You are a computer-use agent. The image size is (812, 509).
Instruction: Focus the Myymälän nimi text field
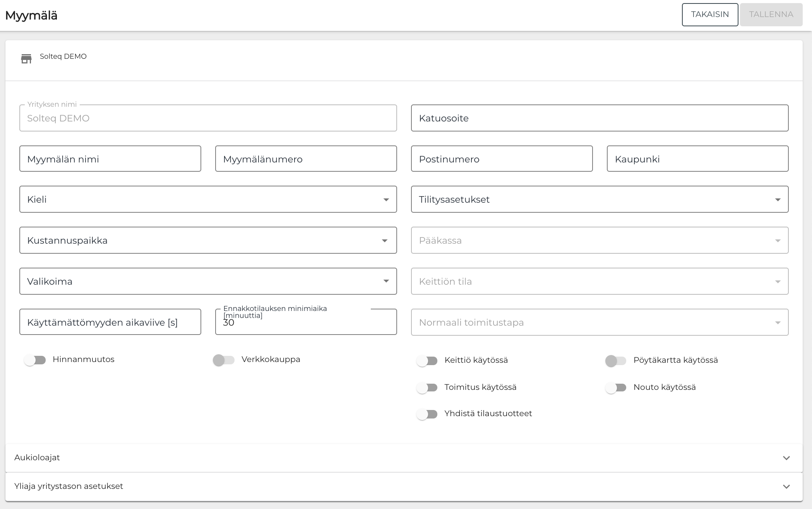tap(110, 159)
